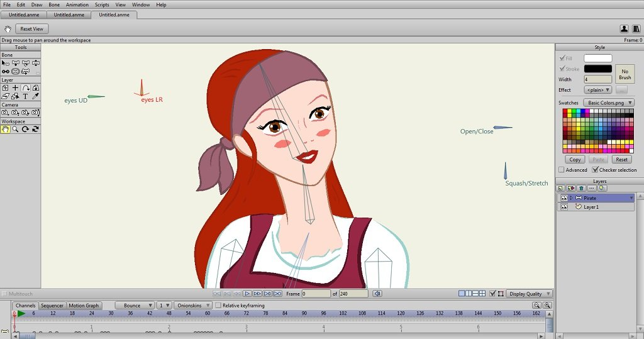Play the animation
644x339 pixels.
coord(247,293)
